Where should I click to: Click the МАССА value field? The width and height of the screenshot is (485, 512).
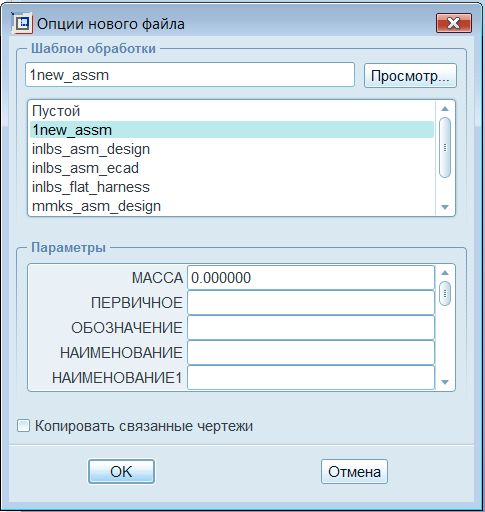311,278
